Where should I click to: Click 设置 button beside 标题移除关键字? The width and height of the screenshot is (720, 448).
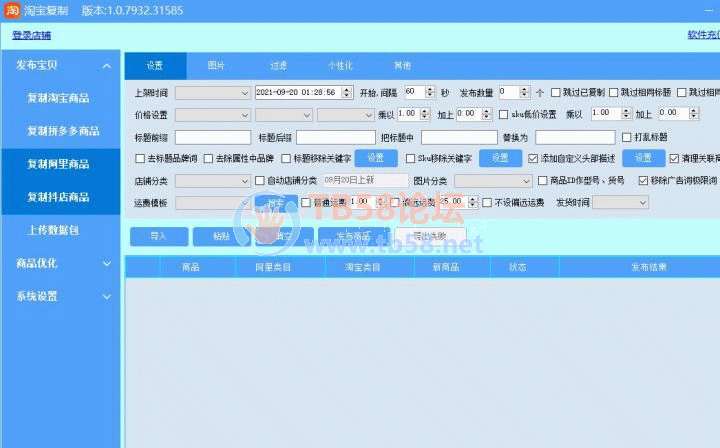pos(376,158)
